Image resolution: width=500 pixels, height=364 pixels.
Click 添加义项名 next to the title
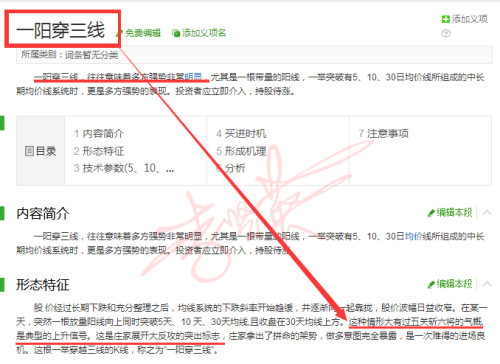click(199, 33)
